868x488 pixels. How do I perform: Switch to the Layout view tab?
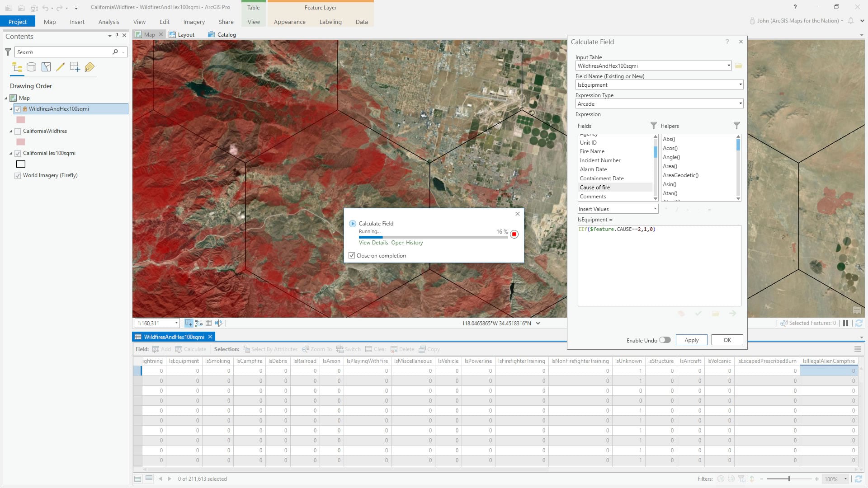point(182,34)
